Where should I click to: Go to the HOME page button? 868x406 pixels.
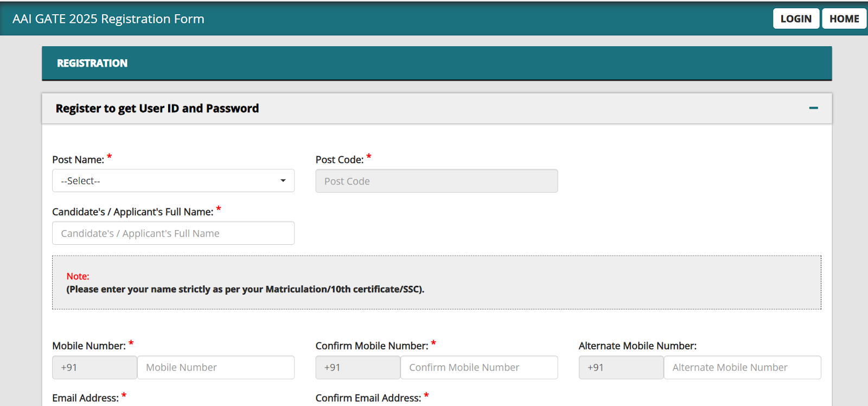pyautogui.click(x=844, y=18)
